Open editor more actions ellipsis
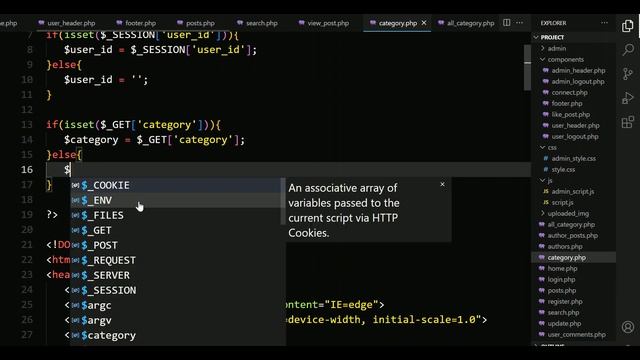The image size is (640, 360). pos(519,23)
